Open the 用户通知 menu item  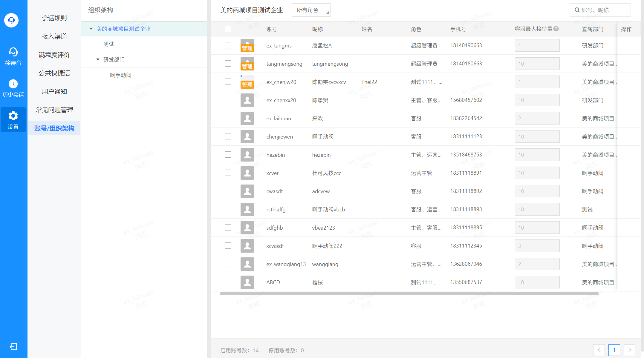(x=54, y=92)
